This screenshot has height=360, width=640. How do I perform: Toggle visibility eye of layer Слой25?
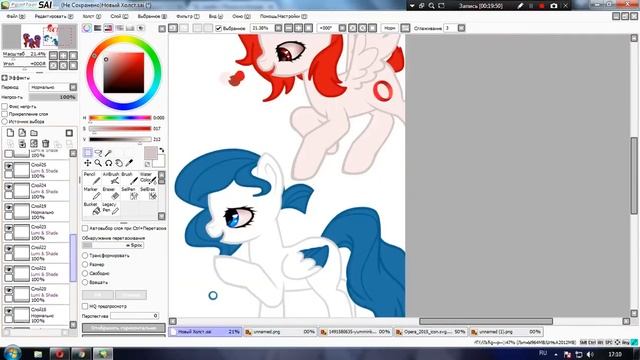tap(9, 166)
